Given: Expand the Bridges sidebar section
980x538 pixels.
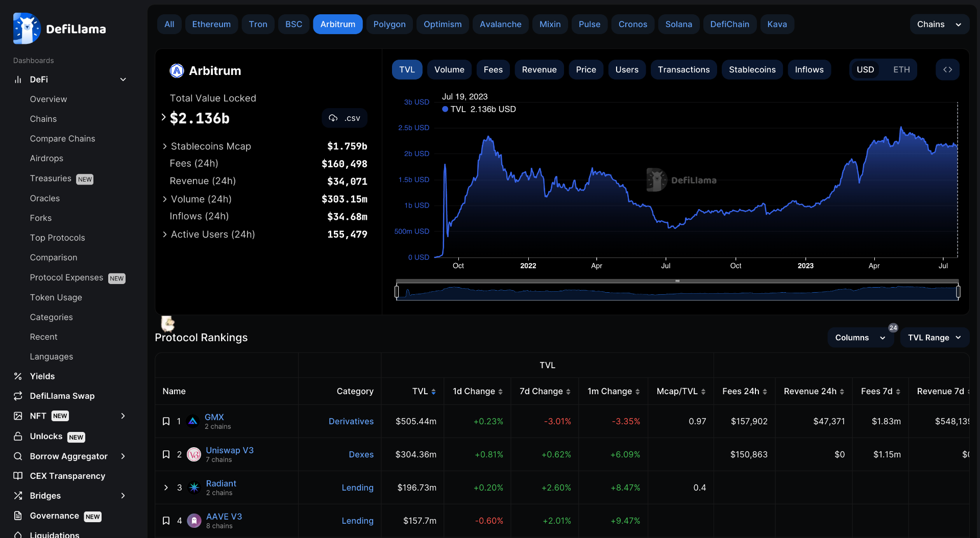Looking at the screenshot, I should tap(123, 496).
